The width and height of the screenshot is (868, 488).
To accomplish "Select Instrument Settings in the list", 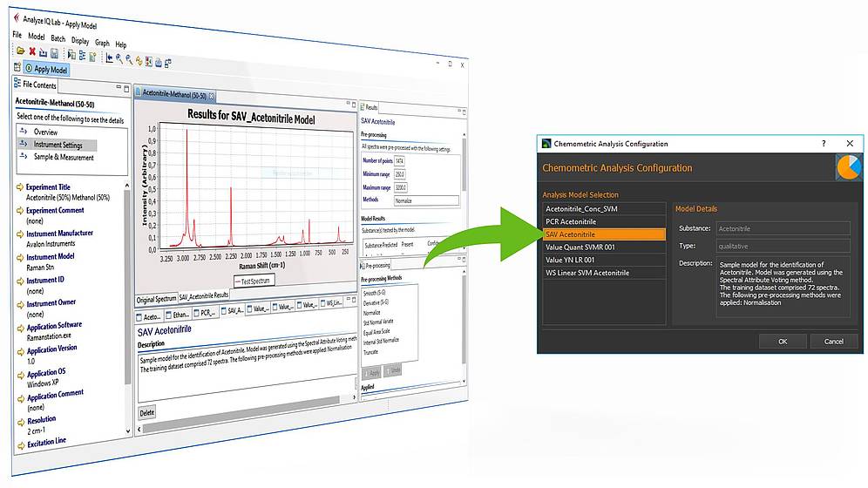I will pos(58,145).
